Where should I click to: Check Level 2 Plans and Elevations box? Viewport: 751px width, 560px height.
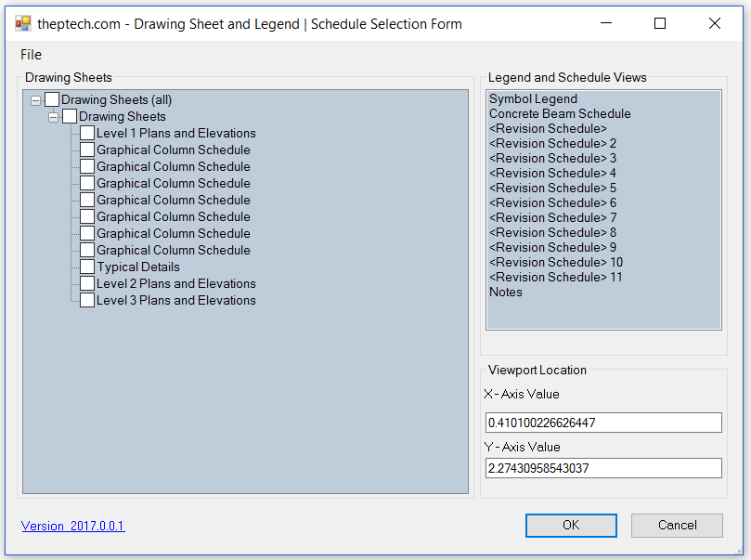point(87,283)
